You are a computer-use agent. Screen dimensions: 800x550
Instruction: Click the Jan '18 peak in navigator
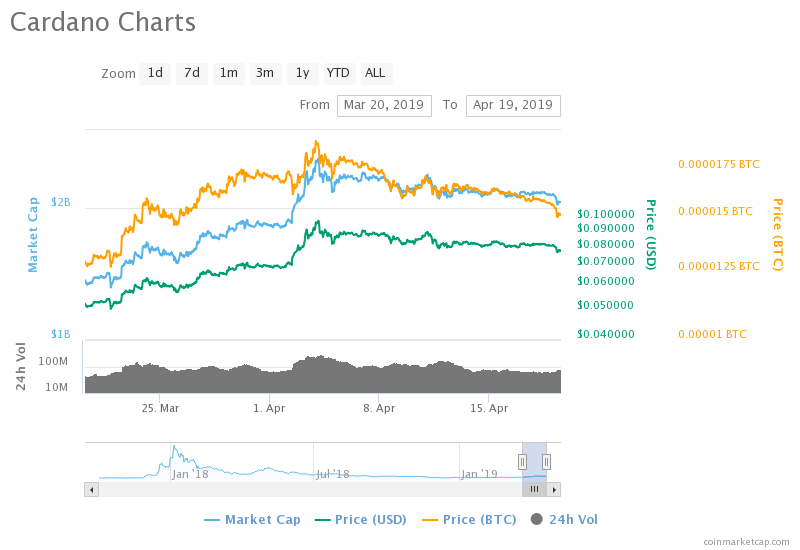(x=174, y=448)
